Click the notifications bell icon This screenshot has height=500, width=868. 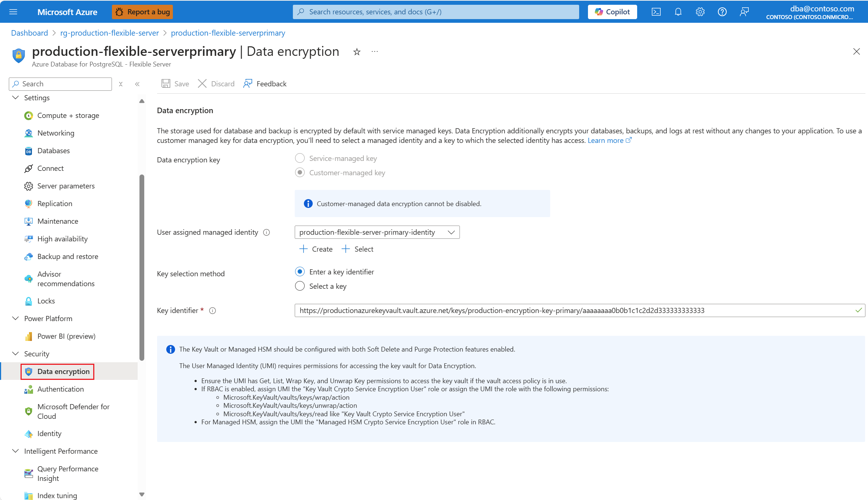pos(678,12)
